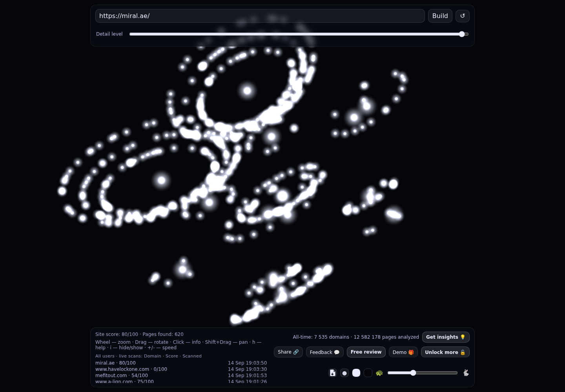The image size is (565, 392).
Task: Click the speed slider handle
Action: [413, 373]
